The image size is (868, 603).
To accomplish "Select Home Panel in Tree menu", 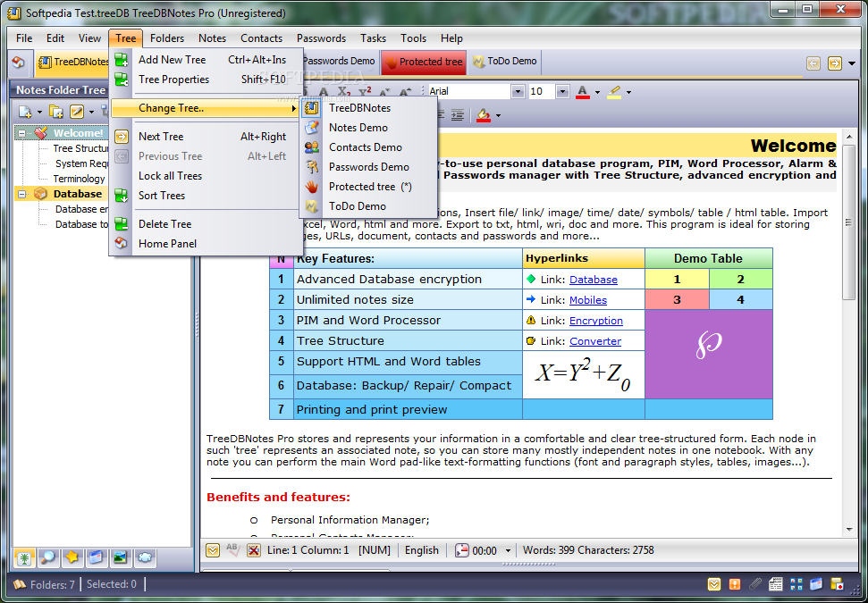I will tap(206, 244).
